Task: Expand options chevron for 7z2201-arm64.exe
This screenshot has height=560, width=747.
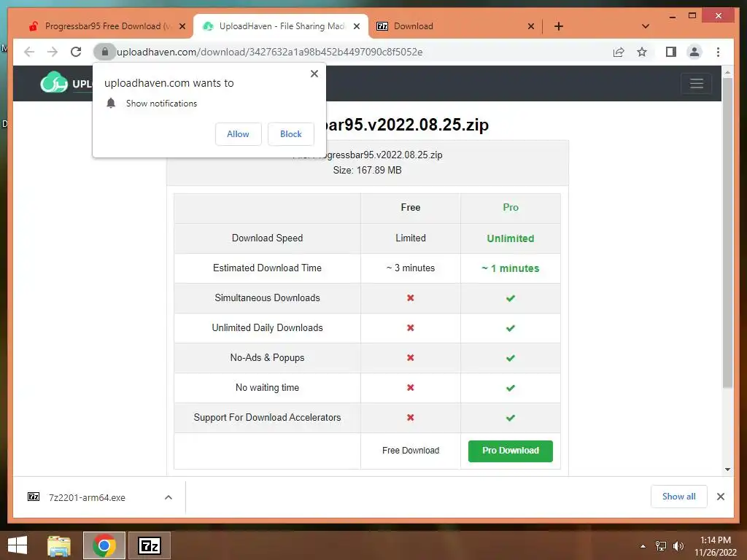Action: click(169, 497)
